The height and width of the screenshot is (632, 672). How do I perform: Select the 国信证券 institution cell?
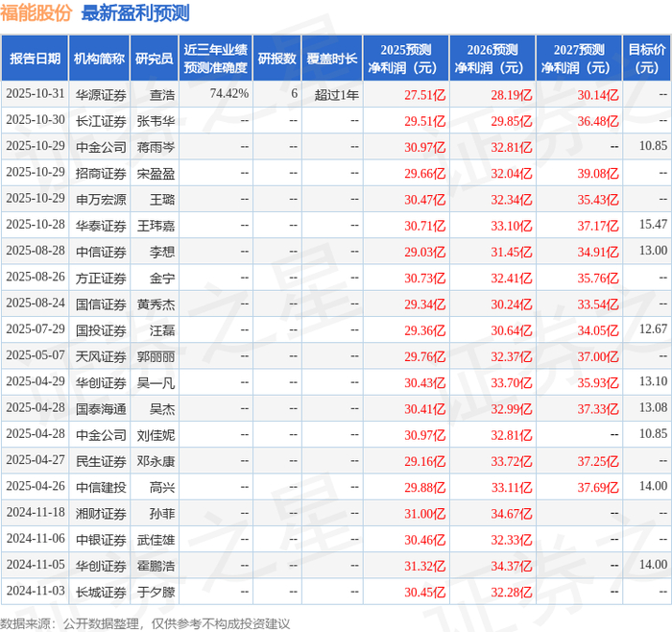[101, 304]
